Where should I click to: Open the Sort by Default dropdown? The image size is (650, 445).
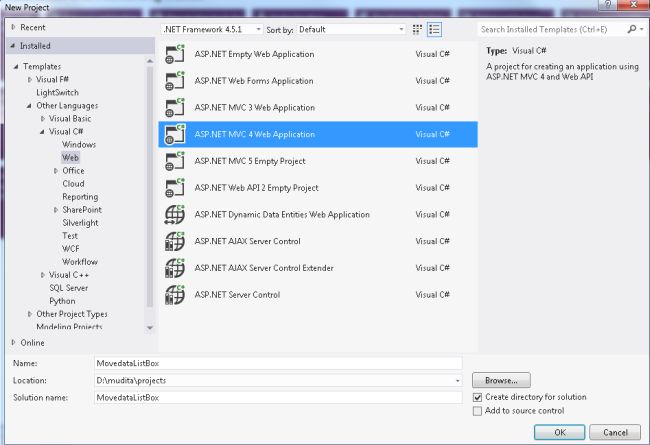click(351, 29)
